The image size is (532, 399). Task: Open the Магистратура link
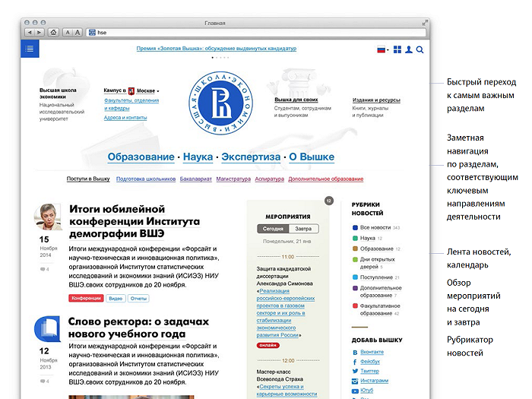click(x=233, y=179)
